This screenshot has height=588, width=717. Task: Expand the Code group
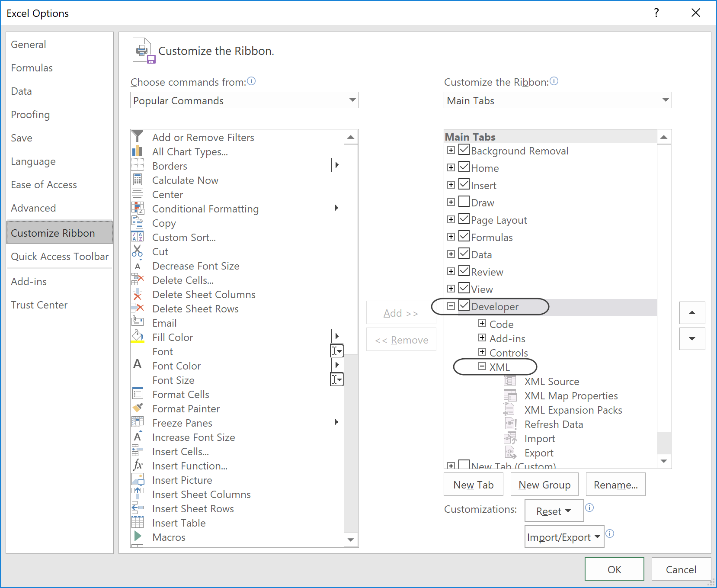tap(482, 323)
